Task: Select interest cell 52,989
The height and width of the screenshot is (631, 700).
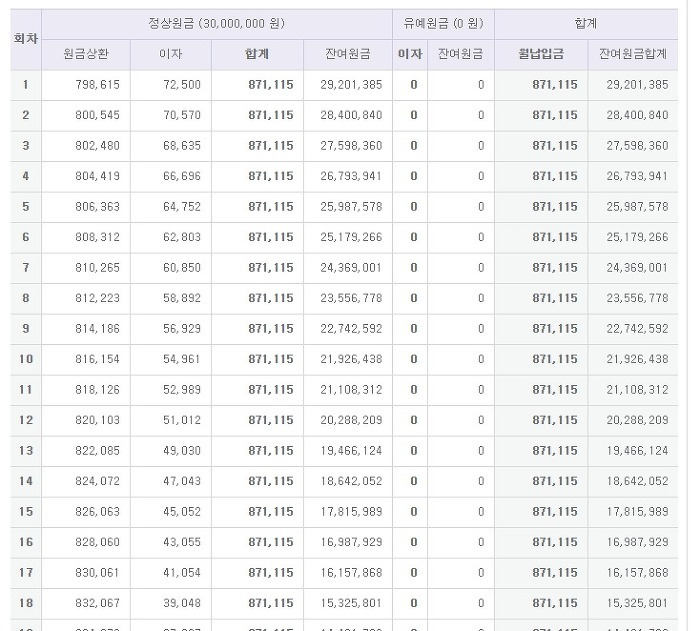Action: click(182, 390)
